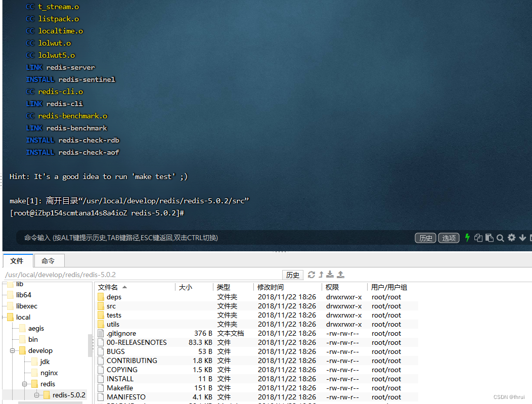Image resolution: width=532 pixels, height=404 pixels.
Task: Click the upload icon in file toolbar
Action: [x=341, y=275]
